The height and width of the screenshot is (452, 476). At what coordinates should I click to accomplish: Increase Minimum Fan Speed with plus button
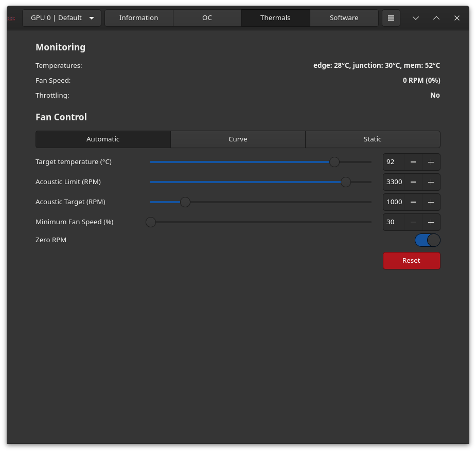(431, 222)
